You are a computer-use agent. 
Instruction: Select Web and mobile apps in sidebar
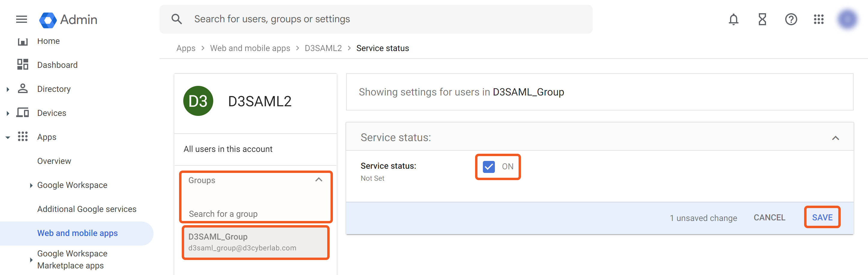pyautogui.click(x=77, y=233)
